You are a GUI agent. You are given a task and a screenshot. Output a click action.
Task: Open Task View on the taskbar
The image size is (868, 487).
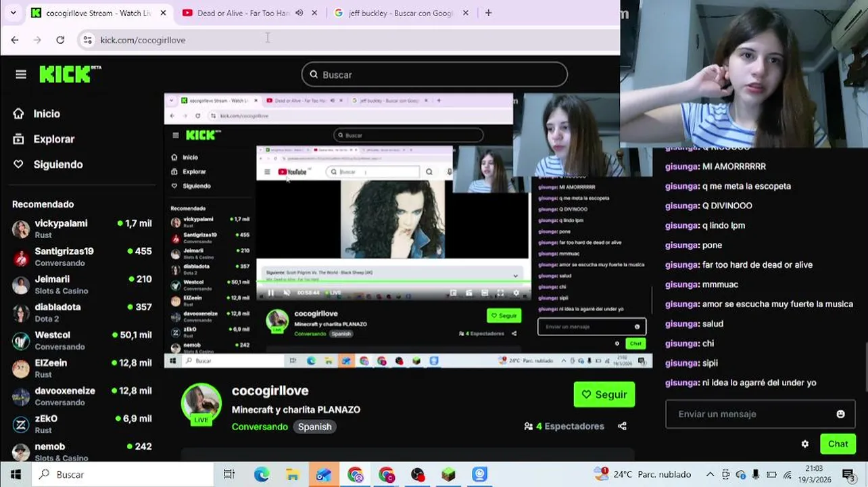coord(229,475)
